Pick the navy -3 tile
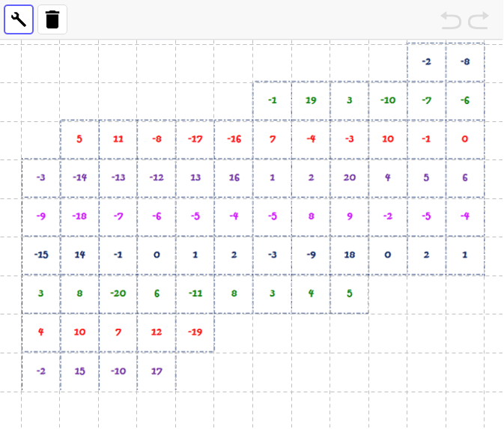The image size is (504, 429). [x=273, y=255]
